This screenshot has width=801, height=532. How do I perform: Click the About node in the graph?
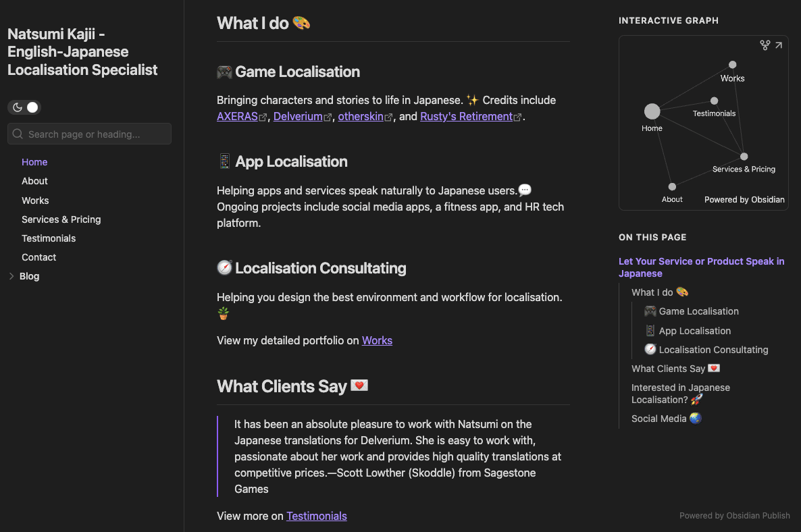pyautogui.click(x=672, y=187)
